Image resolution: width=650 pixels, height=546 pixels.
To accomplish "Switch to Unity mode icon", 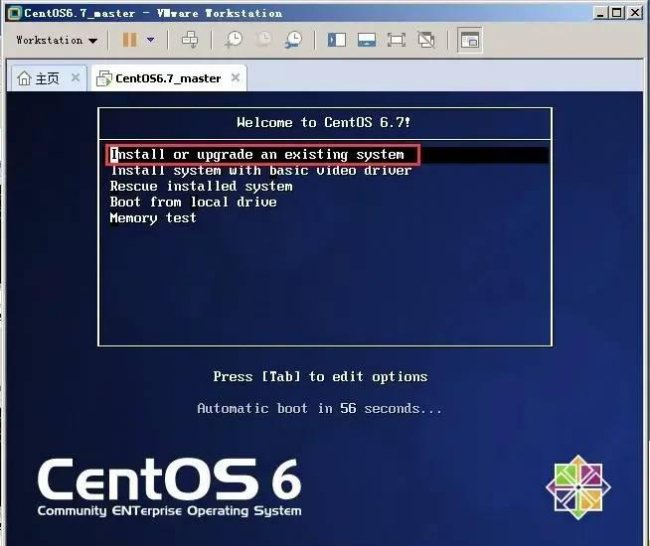I will [426, 40].
